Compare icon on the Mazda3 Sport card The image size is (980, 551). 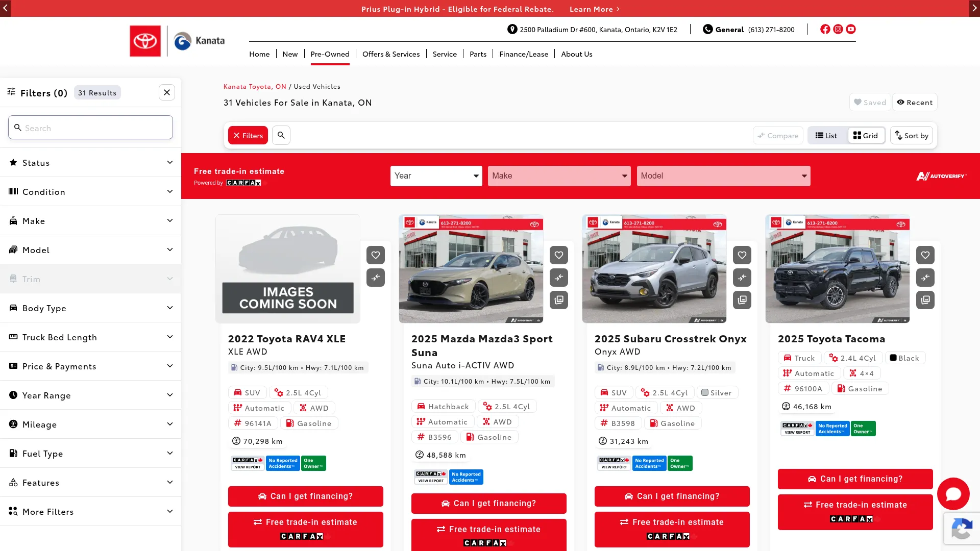tap(559, 278)
